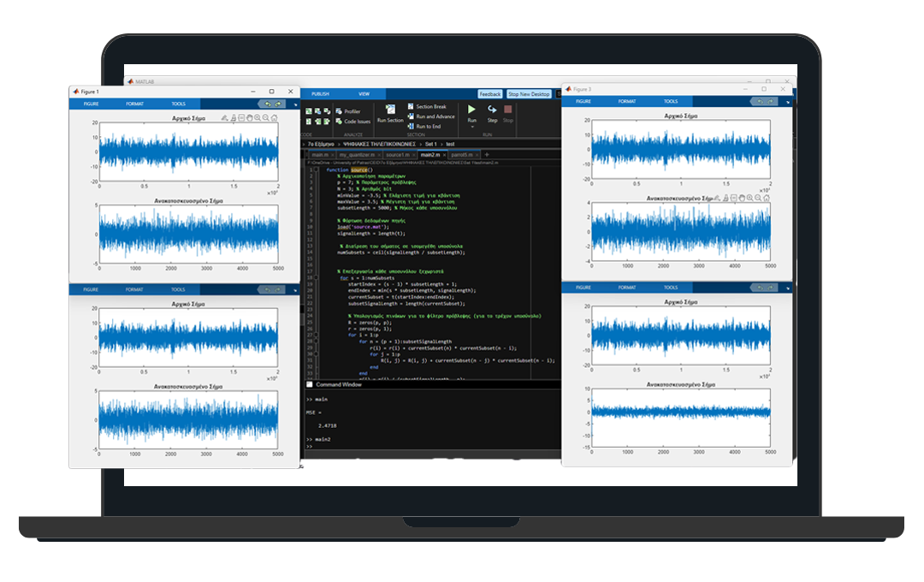Viewport: 924px width, 582px height.
Task: Open the VIEW ribbon tab
Action: tap(364, 94)
